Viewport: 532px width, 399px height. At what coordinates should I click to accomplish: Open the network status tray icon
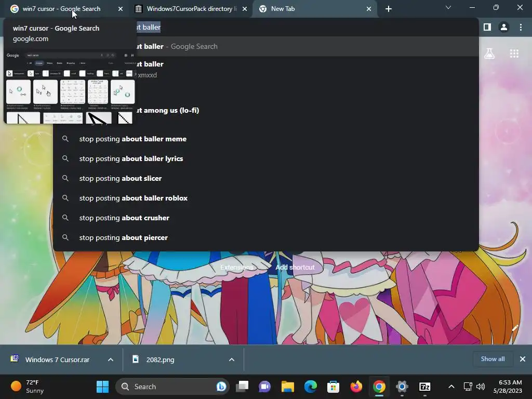[x=468, y=387]
